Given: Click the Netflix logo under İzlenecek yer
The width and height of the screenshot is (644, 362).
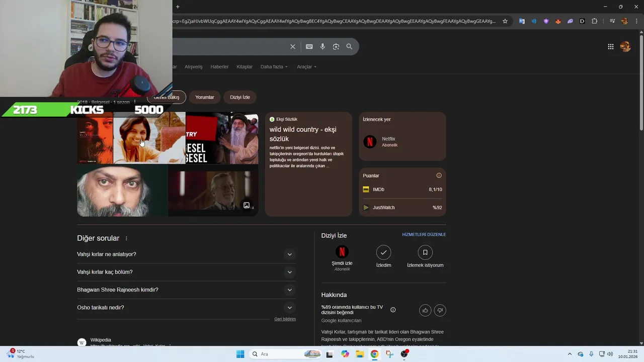Looking at the screenshot, I should click(x=370, y=142).
